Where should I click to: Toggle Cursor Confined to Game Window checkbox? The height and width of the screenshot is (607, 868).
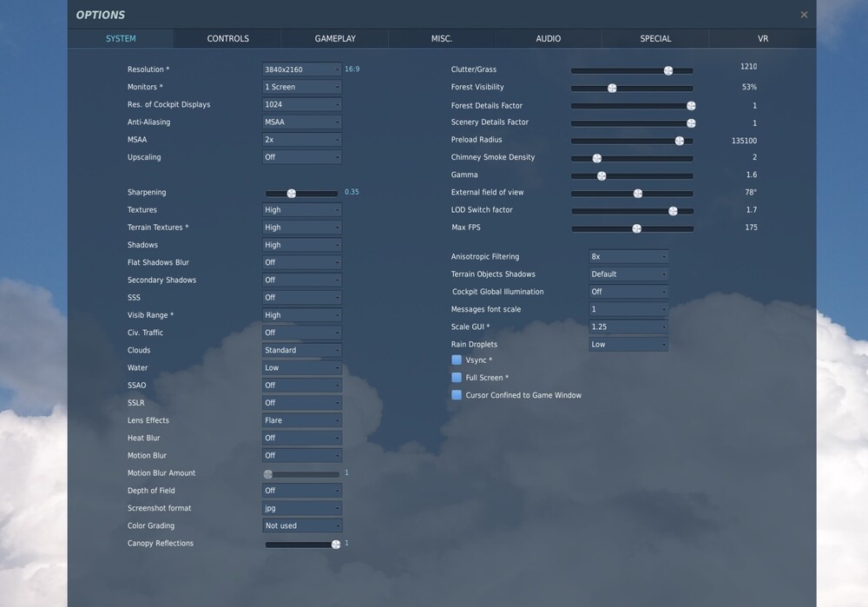tap(457, 395)
